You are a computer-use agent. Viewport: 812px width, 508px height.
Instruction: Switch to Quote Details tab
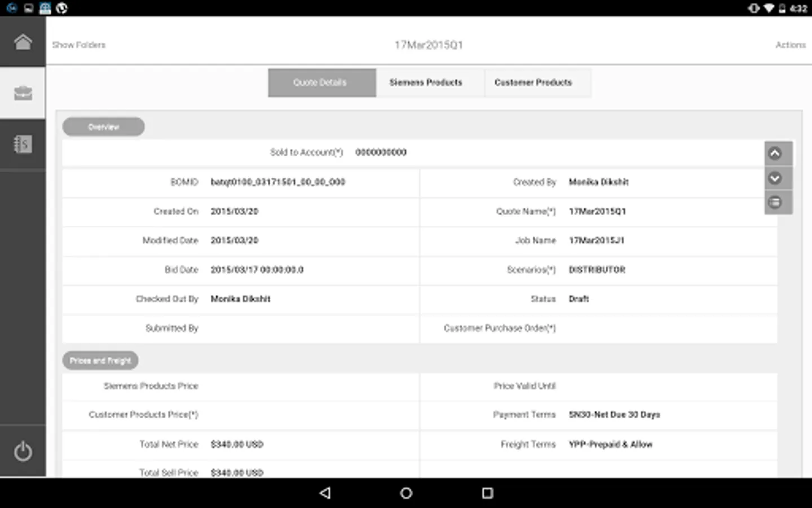tap(322, 82)
